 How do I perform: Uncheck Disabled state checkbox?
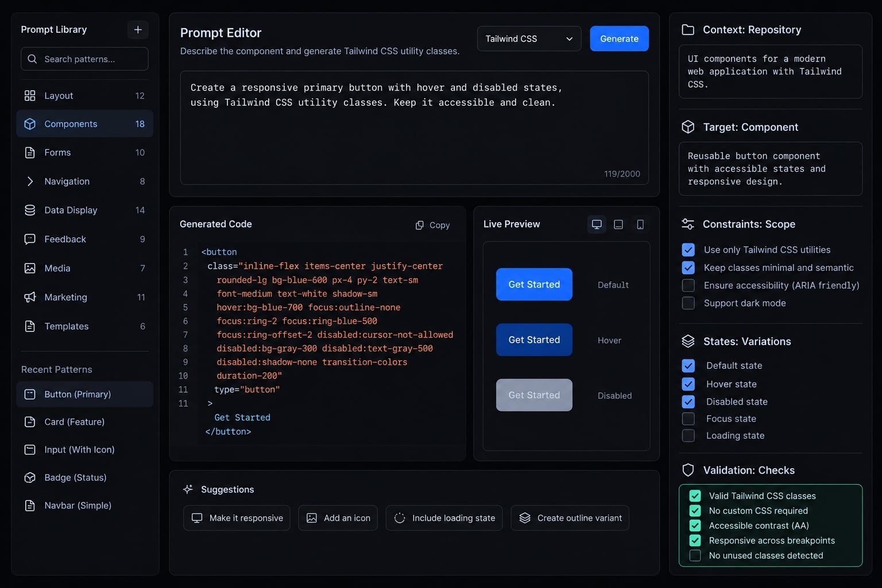(x=688, y=402)
